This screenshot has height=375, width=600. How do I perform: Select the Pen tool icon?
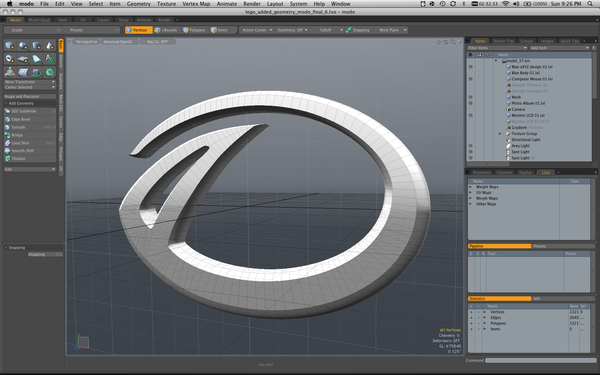(36, 59)
